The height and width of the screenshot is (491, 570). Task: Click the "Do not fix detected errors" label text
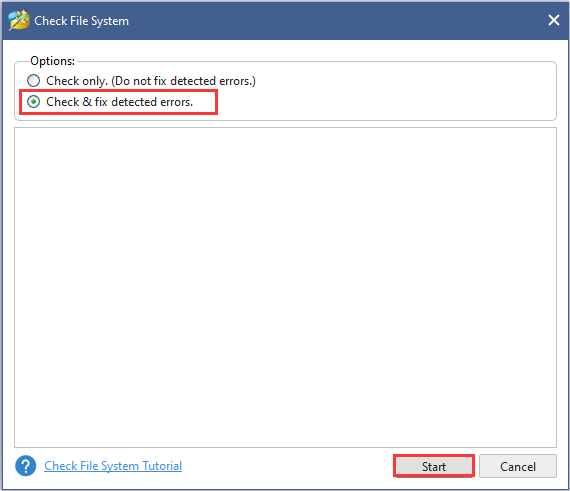[184, 81]
